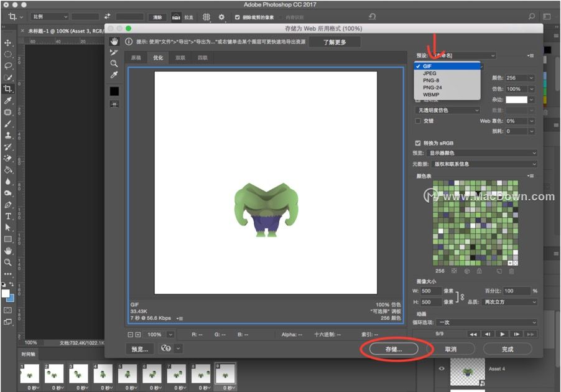561x392 pixels.
Task: Select the Type tool
Action: (7, 217)
